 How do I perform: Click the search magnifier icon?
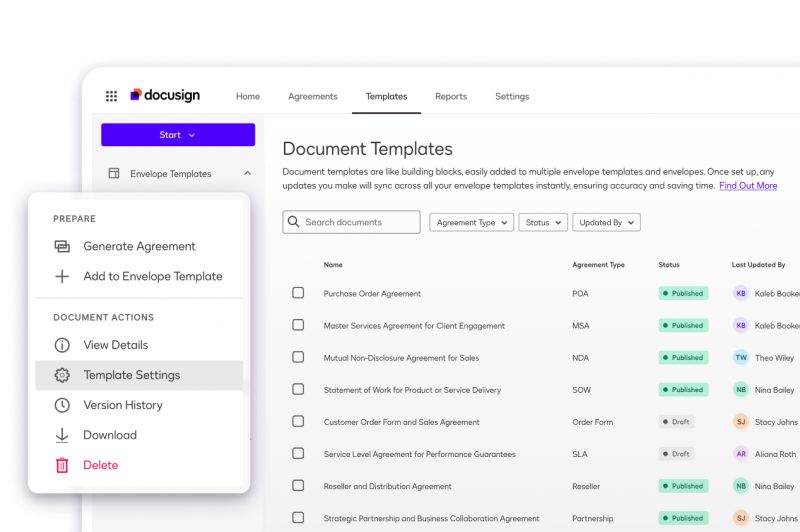coord(293,222)
